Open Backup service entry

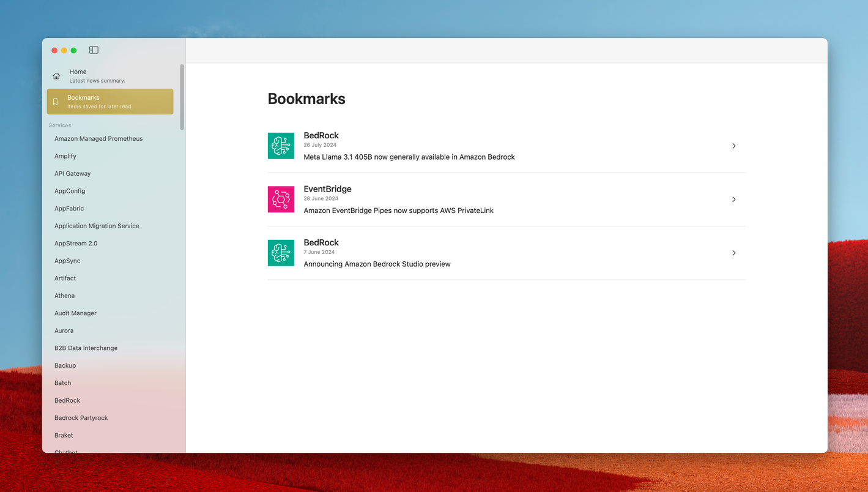65,365
